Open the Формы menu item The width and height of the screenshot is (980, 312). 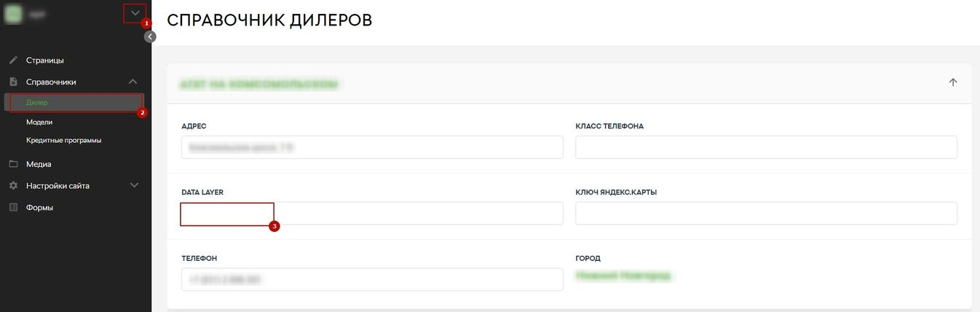pos(39,208)
